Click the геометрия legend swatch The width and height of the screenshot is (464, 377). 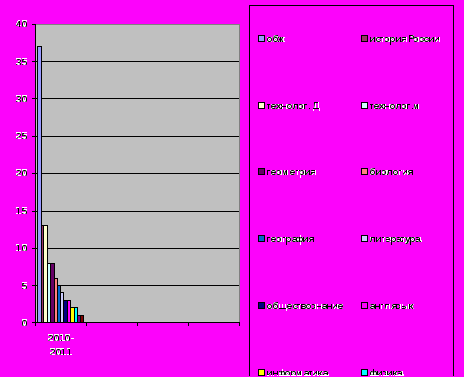click(x=261, y=172)
